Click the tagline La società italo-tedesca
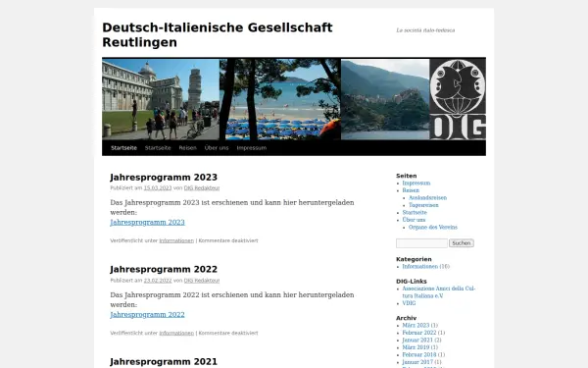The height and width of the screenshot is (368, 588). (425, 30)
